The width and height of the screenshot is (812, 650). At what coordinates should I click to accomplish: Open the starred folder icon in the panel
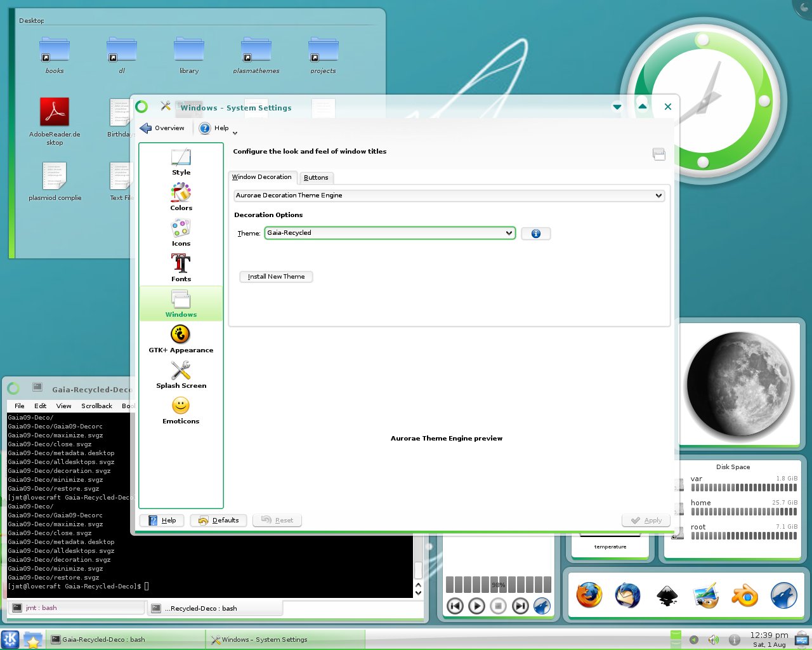click(33, 640)
